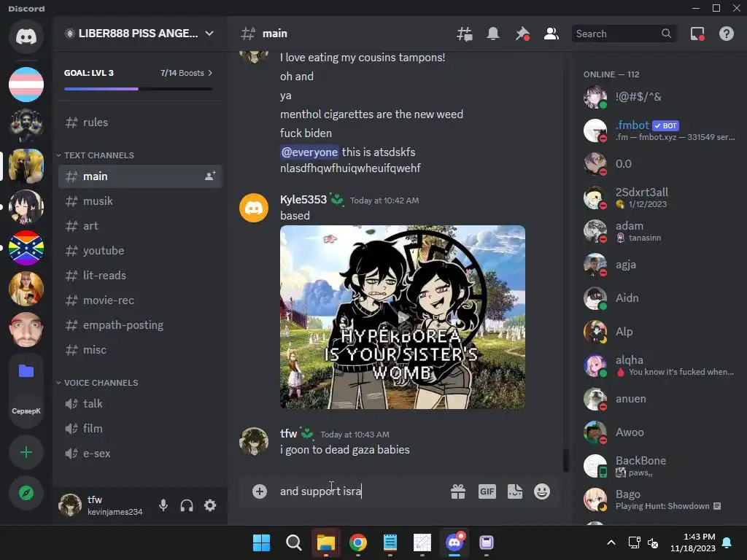Open the emoji picker
This screenshot has width=747, height=560.
pyautogui.click(x=542, y=491)
